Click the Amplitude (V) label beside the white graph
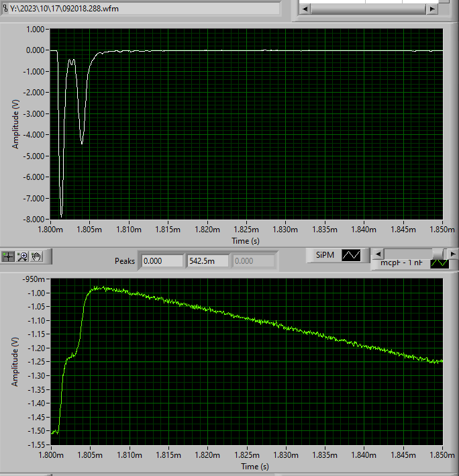The image size is (459, 476). point(15,124)
